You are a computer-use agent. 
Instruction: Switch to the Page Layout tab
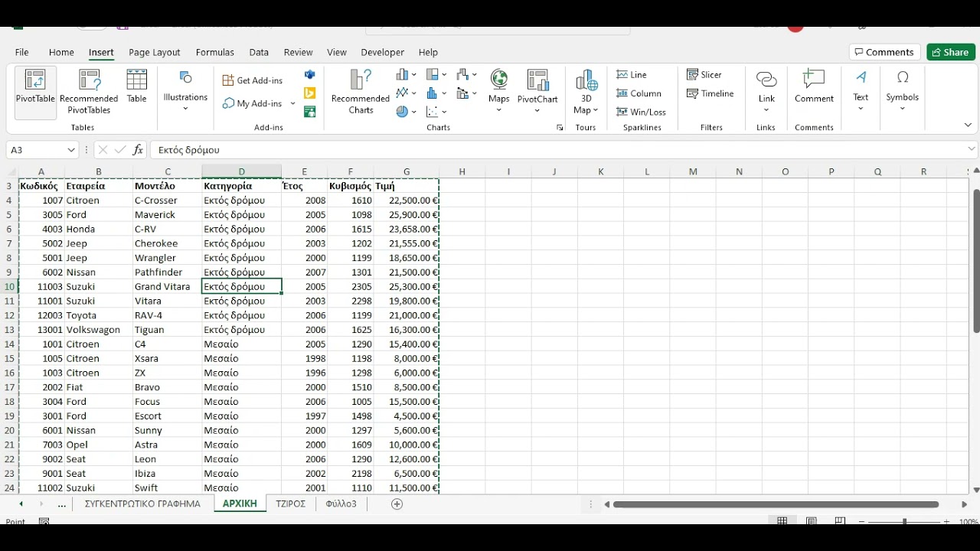(x=155, y=52)
